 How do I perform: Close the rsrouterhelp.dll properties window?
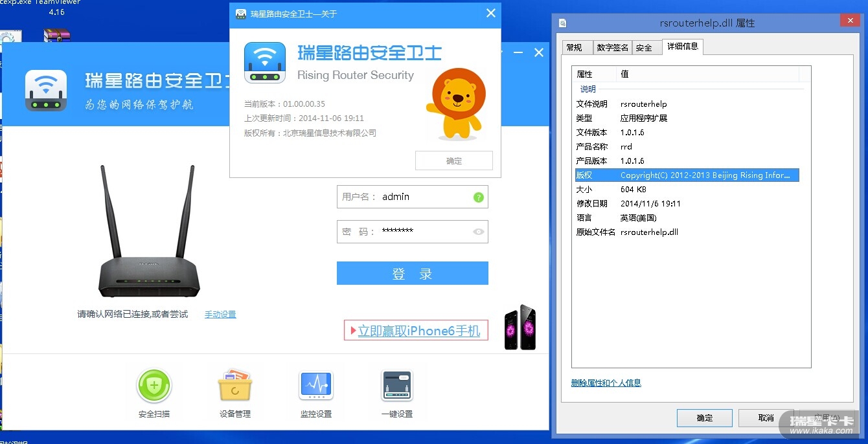coord(849,21)
